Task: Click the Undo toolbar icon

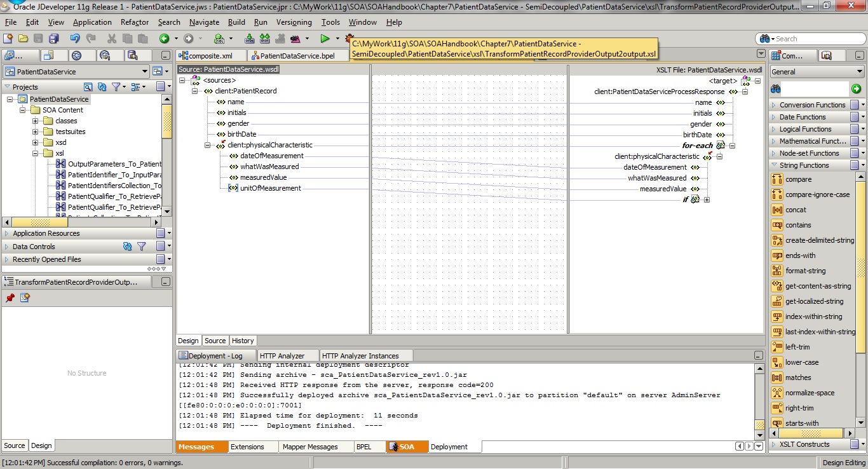Action: (75, 39)
